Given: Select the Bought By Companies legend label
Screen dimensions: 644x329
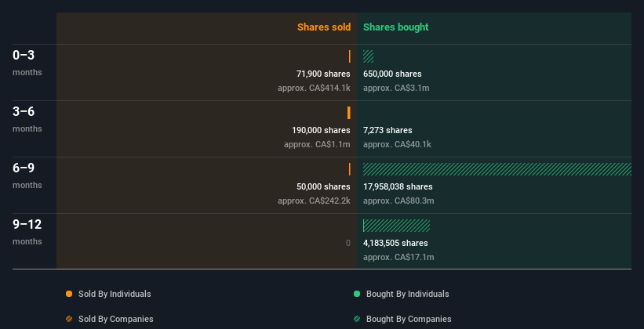Looking at the screenshot, I should click(409, 319).
